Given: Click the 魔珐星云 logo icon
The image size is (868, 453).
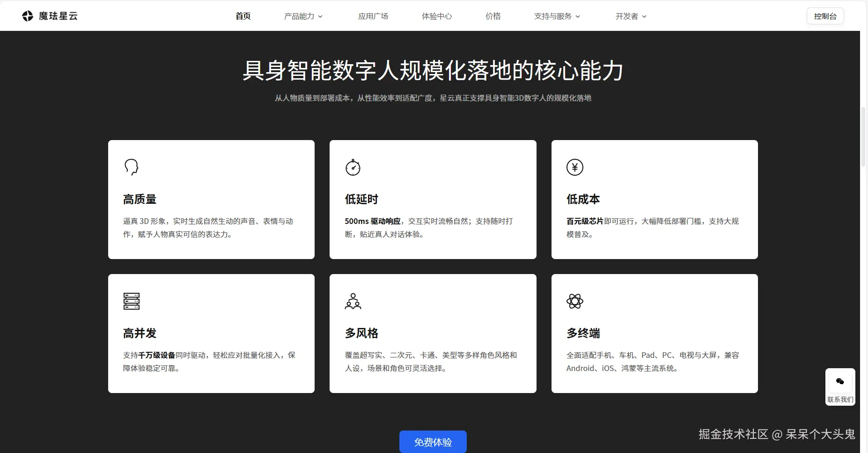Looking at the screenshot, I should pos(28,15).
